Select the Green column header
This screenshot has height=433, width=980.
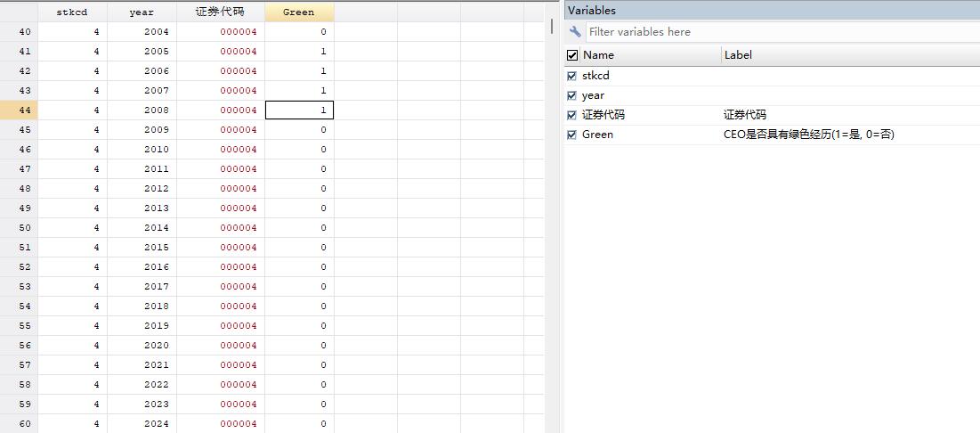(x=299, y=12)
